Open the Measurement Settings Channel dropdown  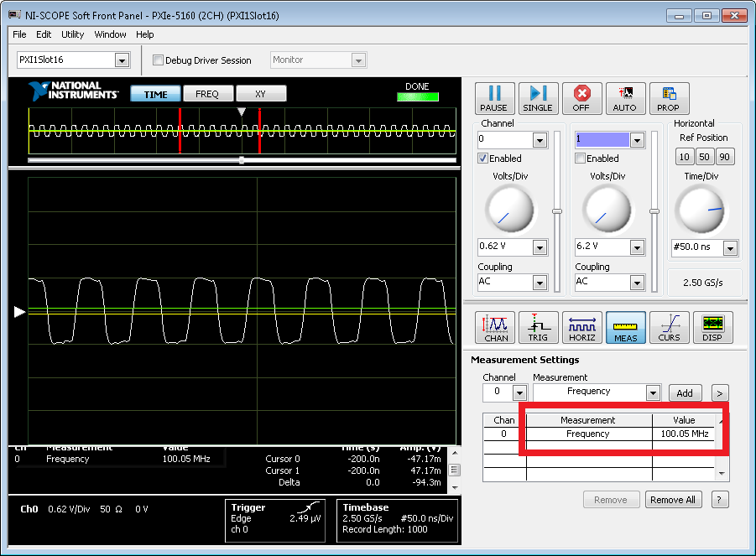tap(519, 393)
